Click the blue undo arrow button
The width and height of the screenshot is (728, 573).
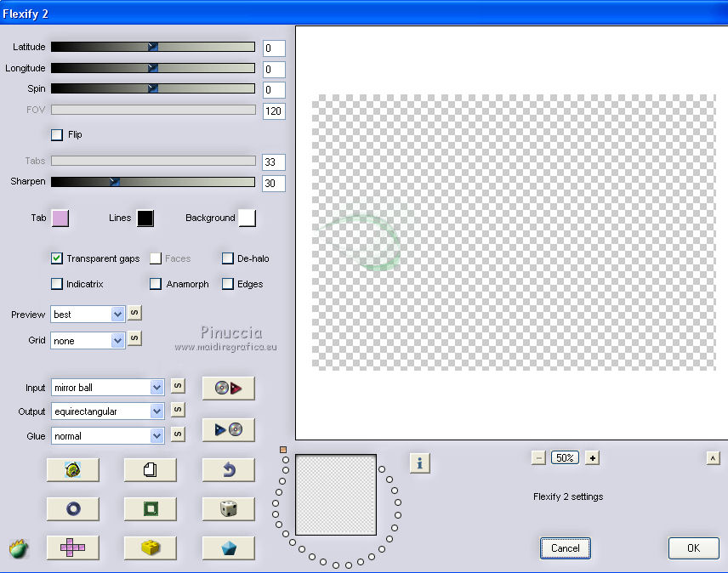click(229, 470)
